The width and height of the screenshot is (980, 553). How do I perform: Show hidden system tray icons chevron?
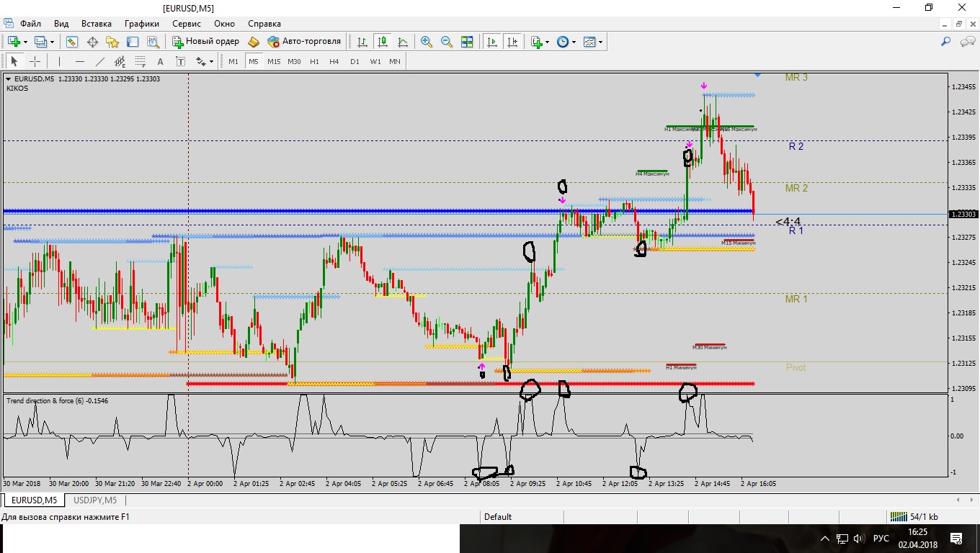825,539
